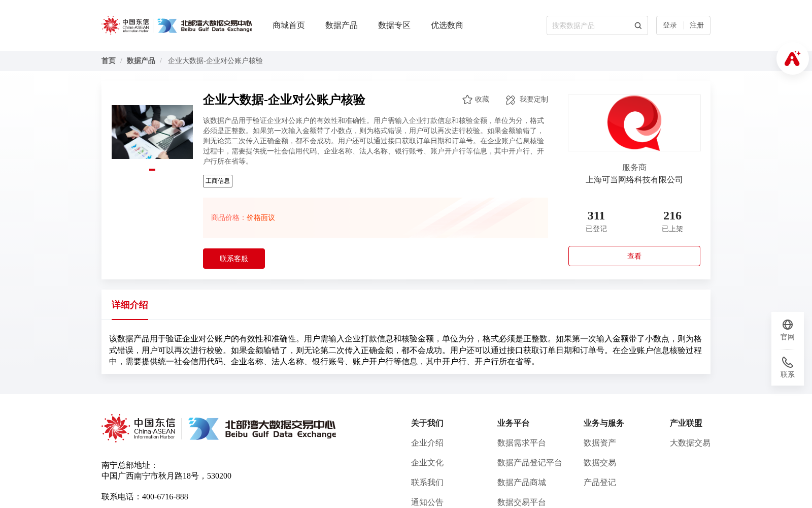
Task: Click 价格面议 price text
Action: coord(261,218)
